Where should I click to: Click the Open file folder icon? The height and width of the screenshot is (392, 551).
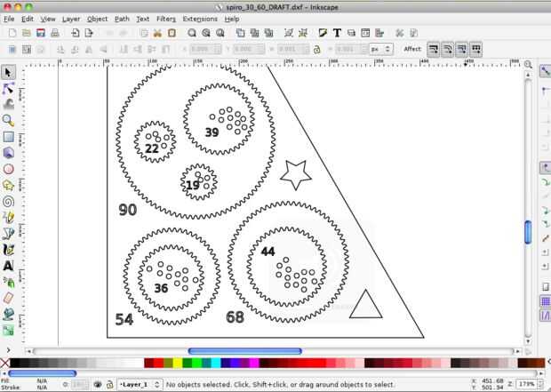click(x=27, y=33)
